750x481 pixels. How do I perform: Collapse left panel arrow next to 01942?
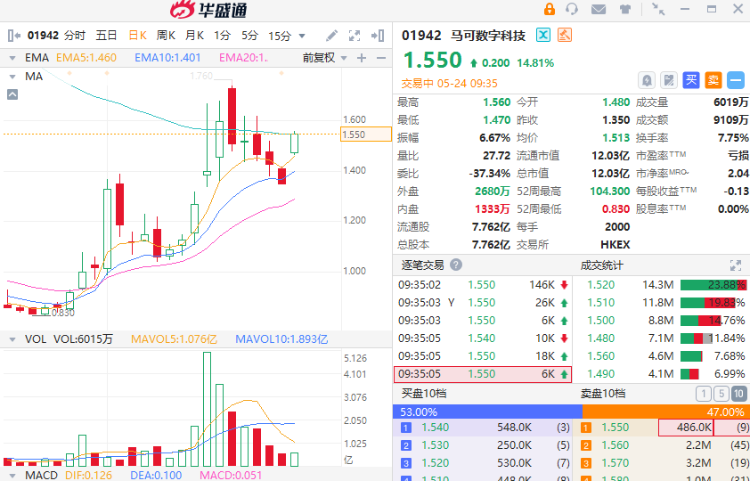(14, 35)
